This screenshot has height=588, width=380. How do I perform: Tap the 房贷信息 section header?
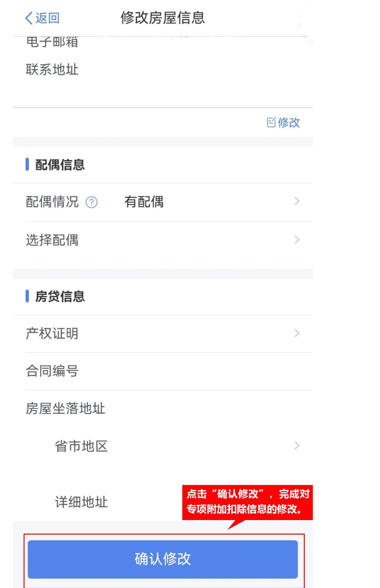click(x=60, y=296)
